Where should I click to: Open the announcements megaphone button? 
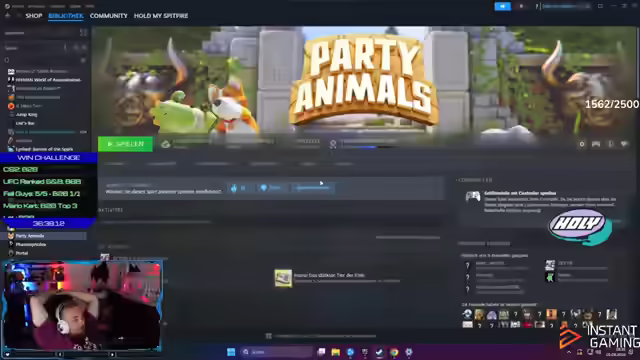pyautogui.click(x=502, y=6)
